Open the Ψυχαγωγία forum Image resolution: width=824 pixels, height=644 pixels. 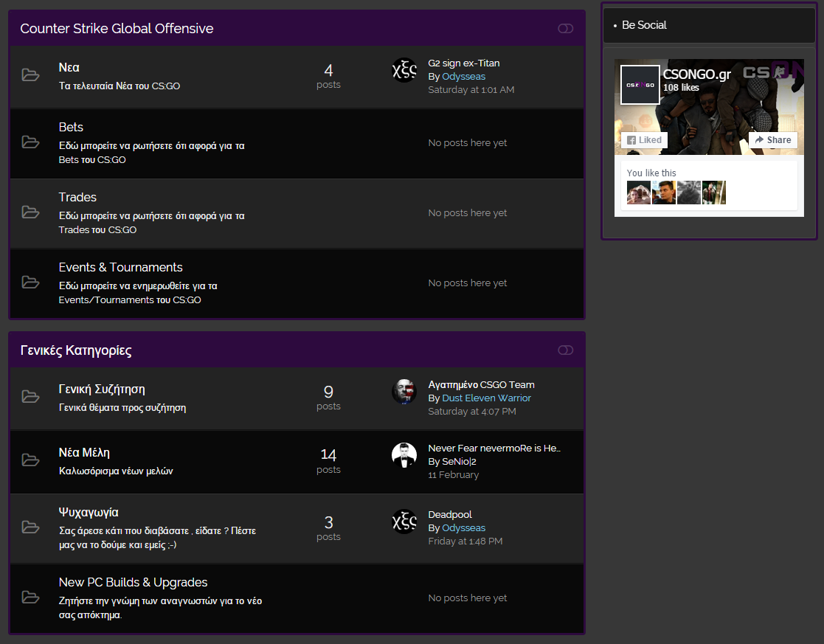89,513
